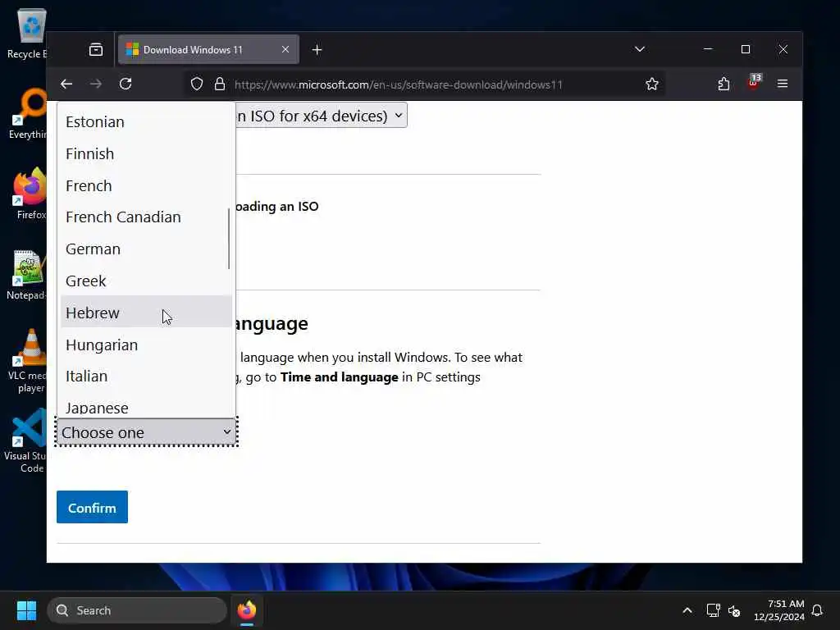Click the forward navigation arrow

click(x=96, y=84)
